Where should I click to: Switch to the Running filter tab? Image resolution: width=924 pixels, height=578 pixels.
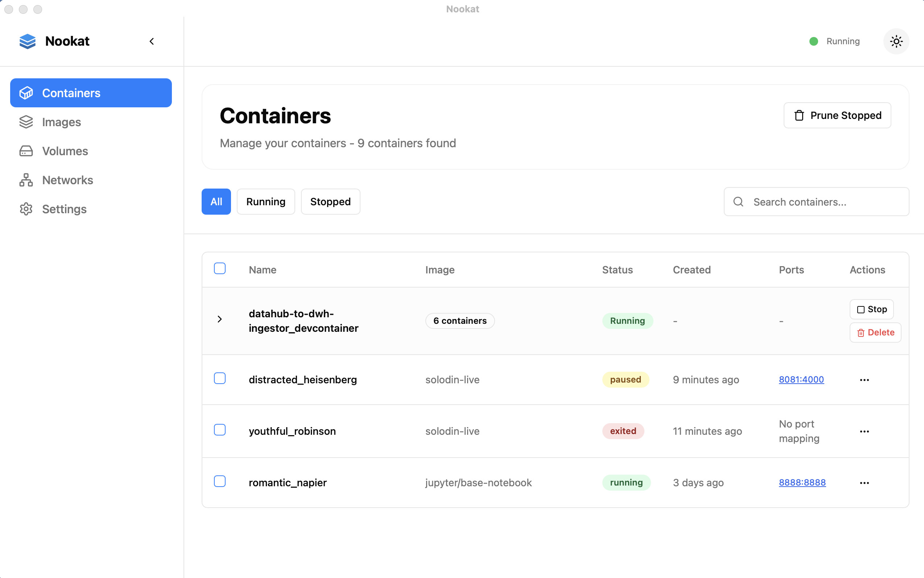pos(266,202)
